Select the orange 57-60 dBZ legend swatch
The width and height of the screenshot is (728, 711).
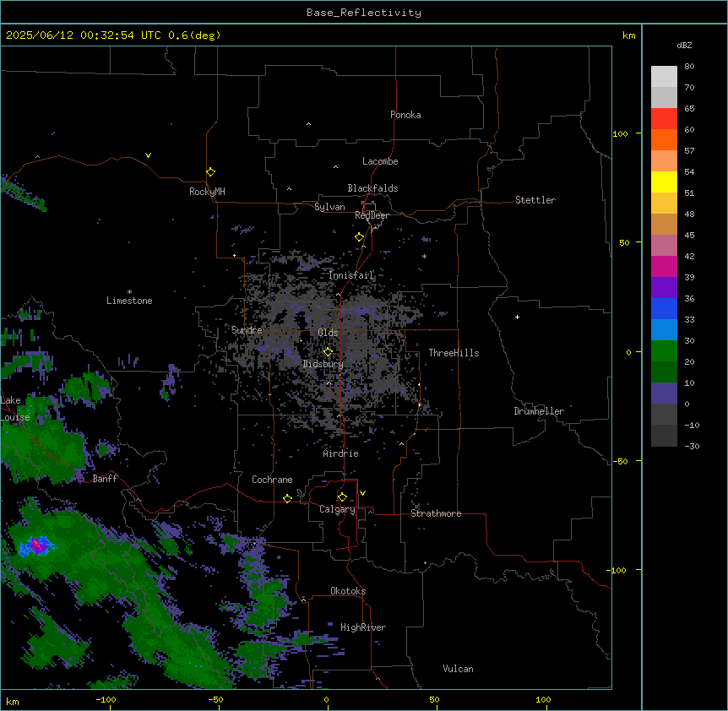(664, 139)
